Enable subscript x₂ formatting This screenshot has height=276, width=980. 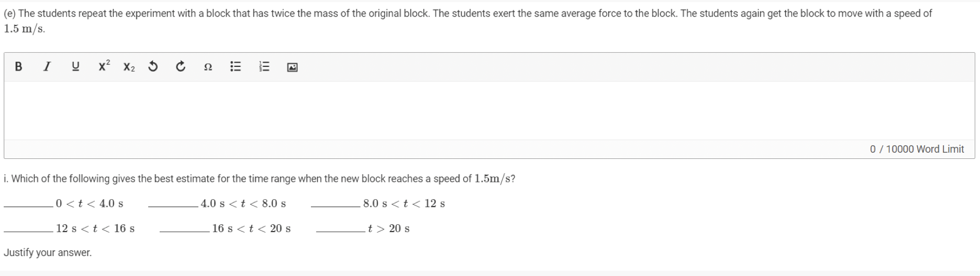(x=129, y=67)
